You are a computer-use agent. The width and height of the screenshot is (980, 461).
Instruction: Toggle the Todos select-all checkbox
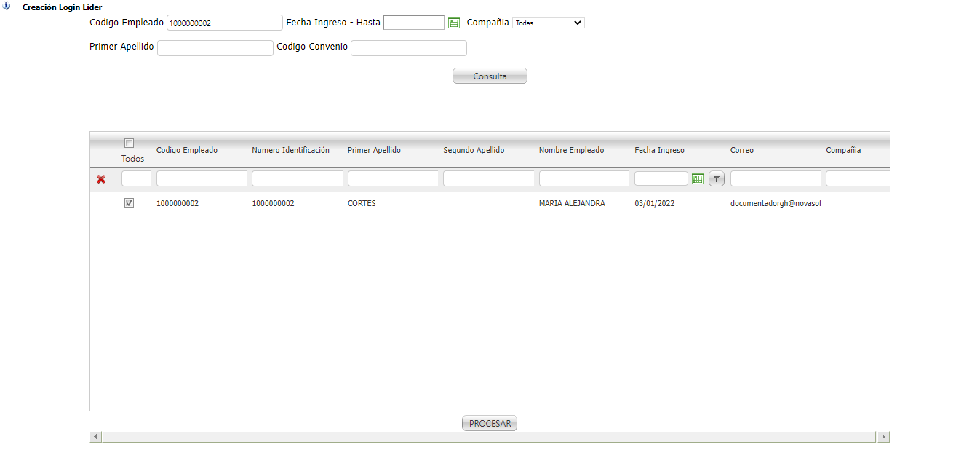coord(130,143)
